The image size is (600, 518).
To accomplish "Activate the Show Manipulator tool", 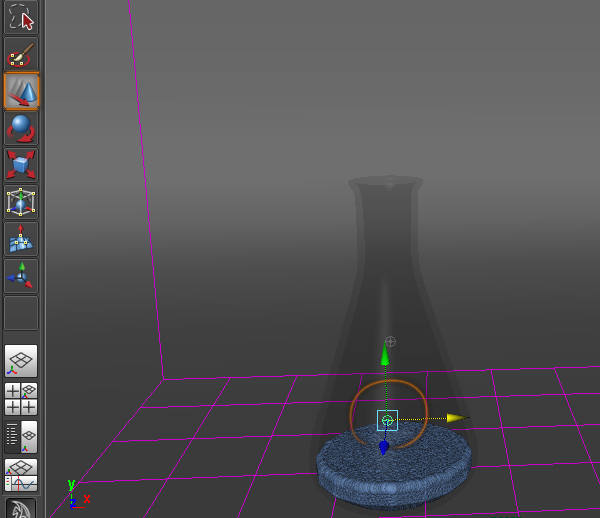I will (x=21, y=275).
